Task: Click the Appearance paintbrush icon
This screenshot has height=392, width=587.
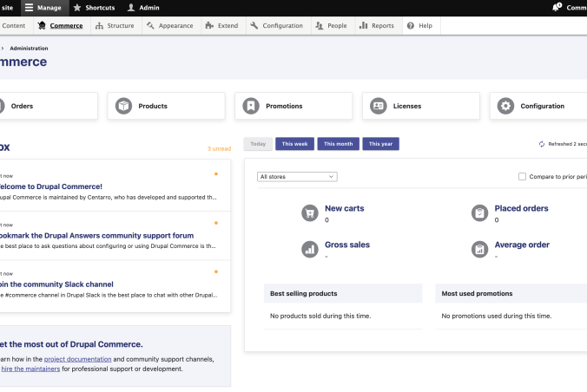Action: 150,25
